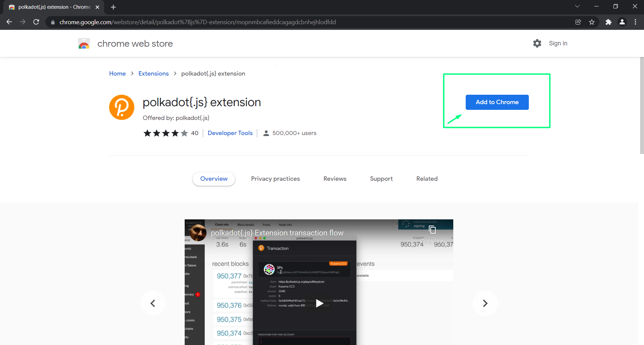Go back to the previous page
The width and height of the screenshot is (644, 345).
pyautogui.click(x=9, y=22)
